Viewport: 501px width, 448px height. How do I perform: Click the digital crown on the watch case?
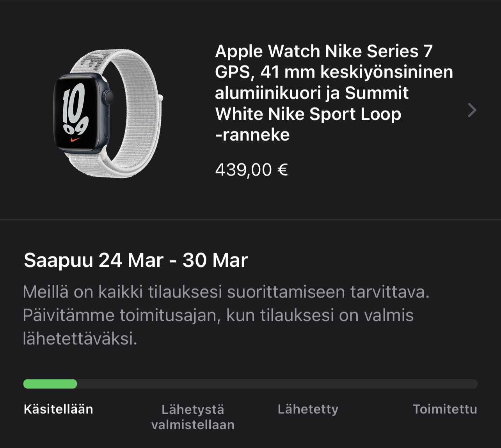[x=108, y=97]
